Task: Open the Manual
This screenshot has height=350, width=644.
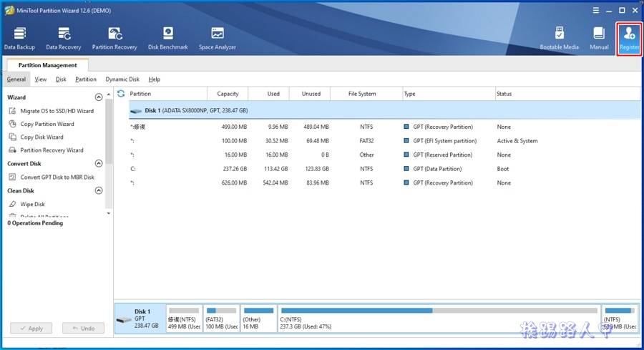Action: tap(599, 39)
